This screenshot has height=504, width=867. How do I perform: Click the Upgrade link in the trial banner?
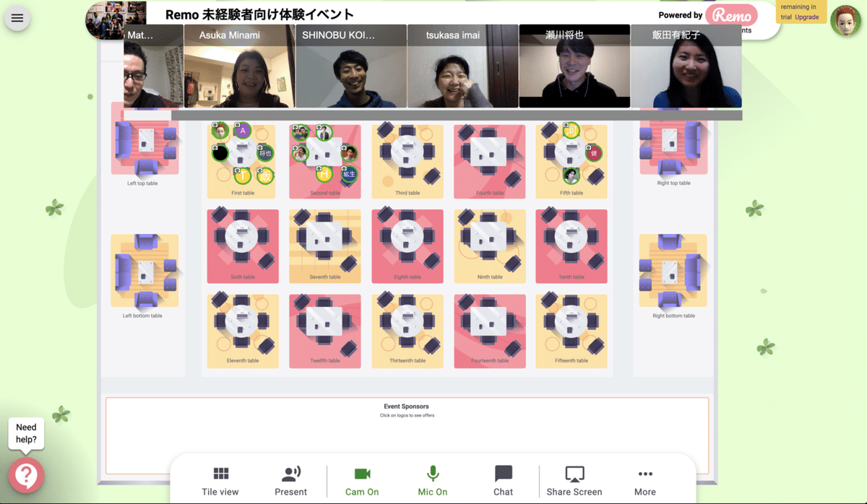(x=807, y=17)
